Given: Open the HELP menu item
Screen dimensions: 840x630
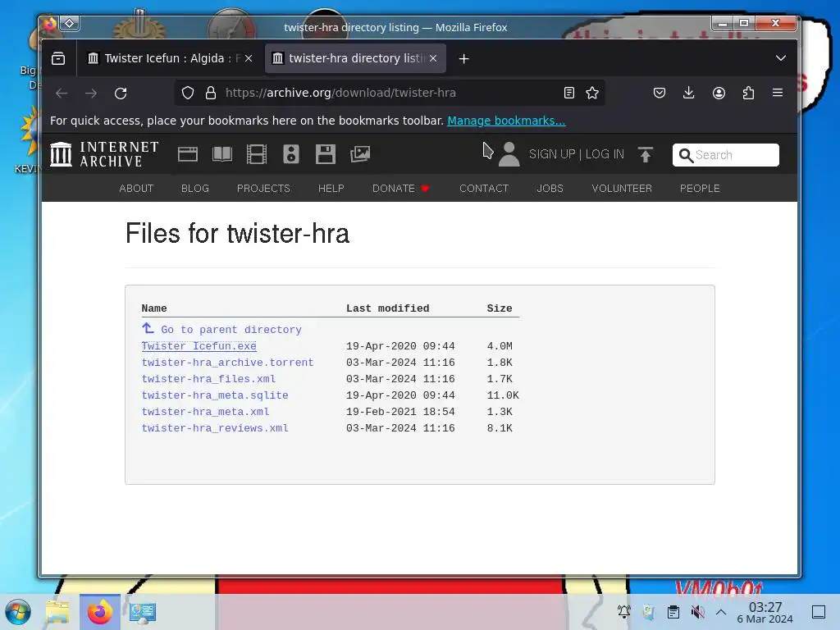Looking at the screenshot, I should pos(331,189).
